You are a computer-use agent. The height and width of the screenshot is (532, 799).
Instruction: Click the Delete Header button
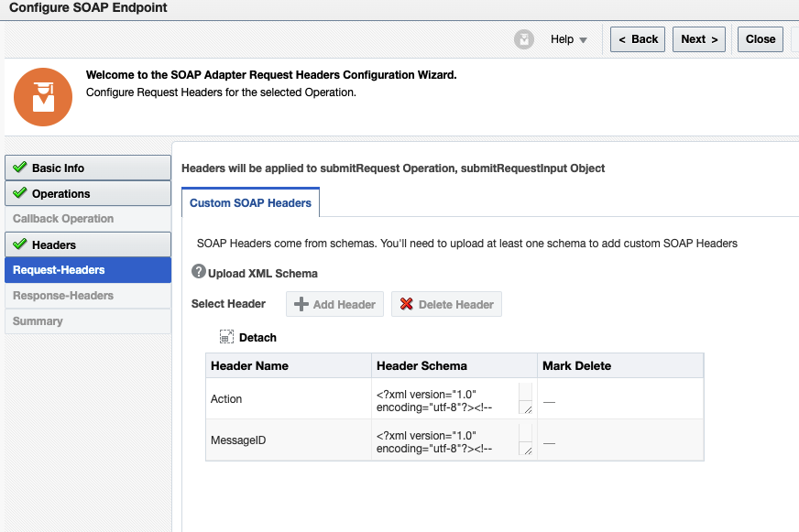pyautogui.click(x=446, y=304)
